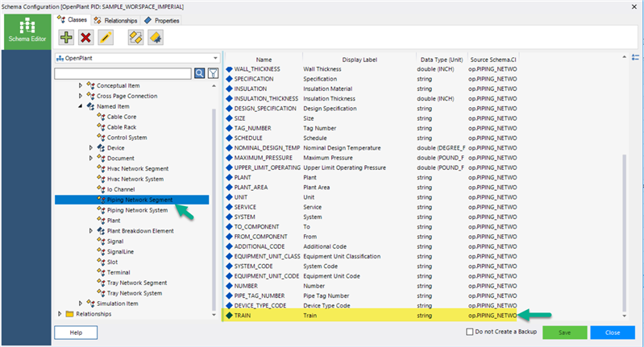Collapse the Named Item node
Viewport: 644px width, 347px height.
pos(81,106)
